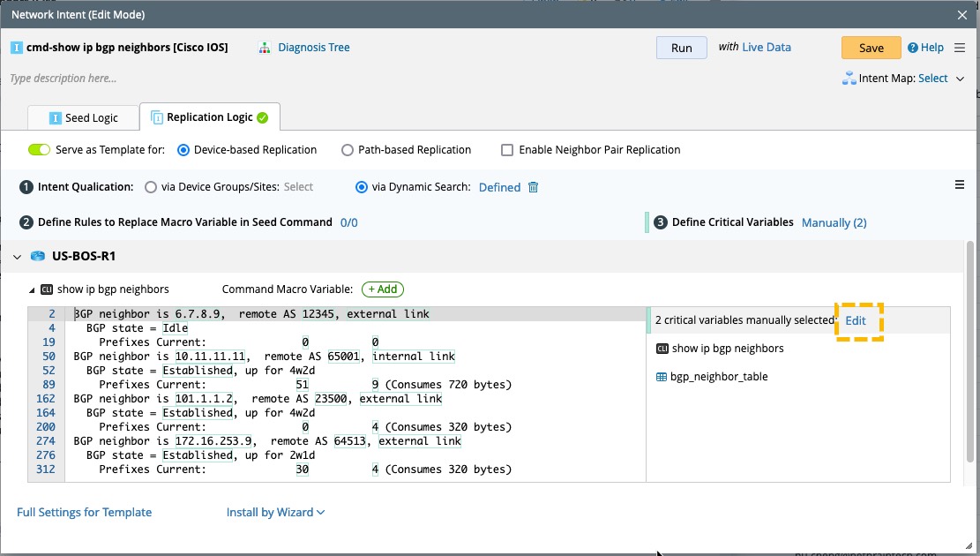980x556 pixels.
Task: Choose via Device Groups/Sites radio option
Action: tap(151, 187)
